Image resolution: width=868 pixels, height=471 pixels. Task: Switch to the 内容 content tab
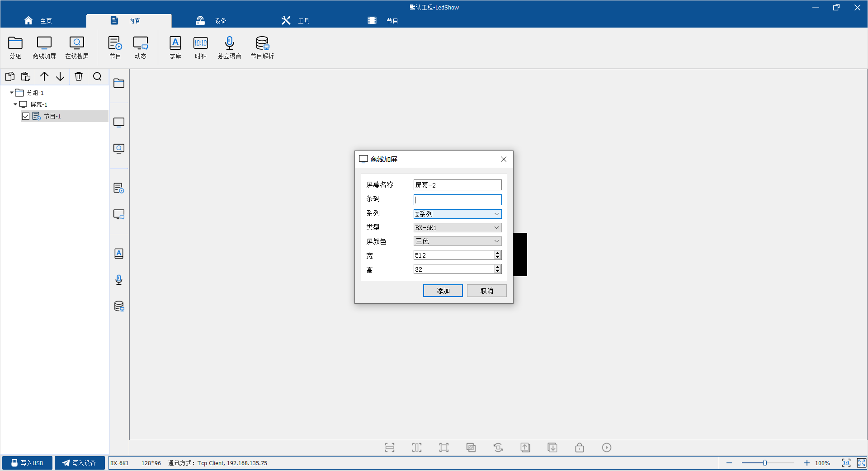click(x=129, y=21)
